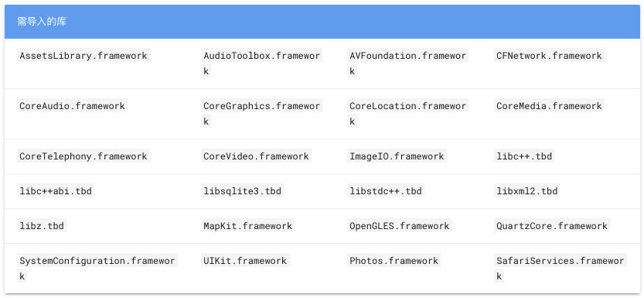Select CoreAudio.framework entry
The height and width of the screenshot is (298, 644).
[72, 105]
